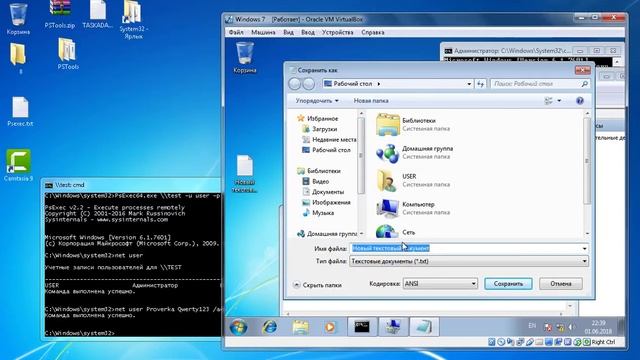The width and height of the screenshot is (640, 360).
Task: Click the navigation pane vertical scrollbar
Action: pyautogui.click(x=361, y=173)
